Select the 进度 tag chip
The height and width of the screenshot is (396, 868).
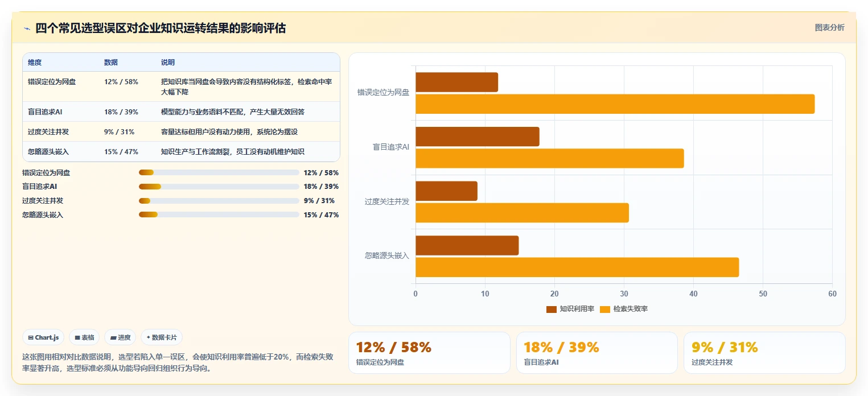[x=120, y=337]
